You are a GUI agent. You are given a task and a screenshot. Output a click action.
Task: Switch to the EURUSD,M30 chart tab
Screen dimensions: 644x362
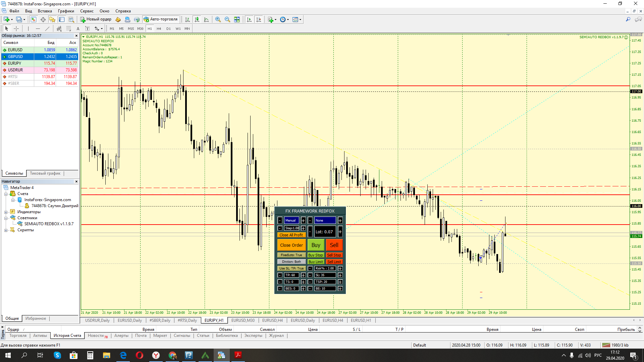243,320
